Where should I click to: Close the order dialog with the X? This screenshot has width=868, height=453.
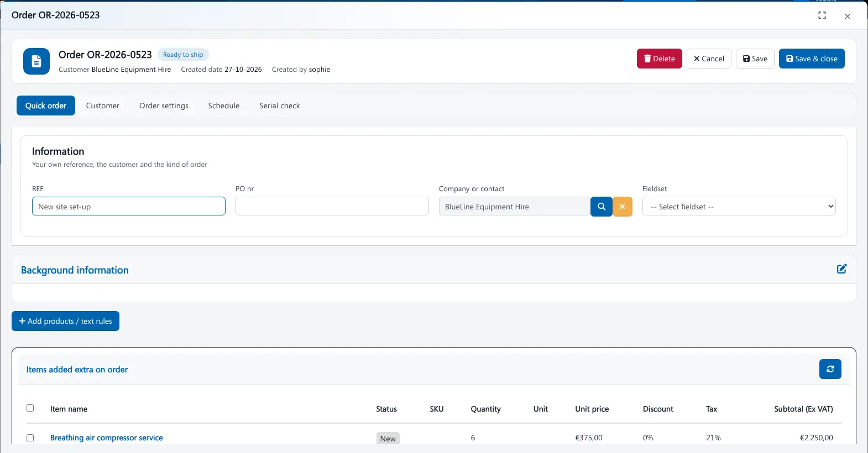pos(848,16)
